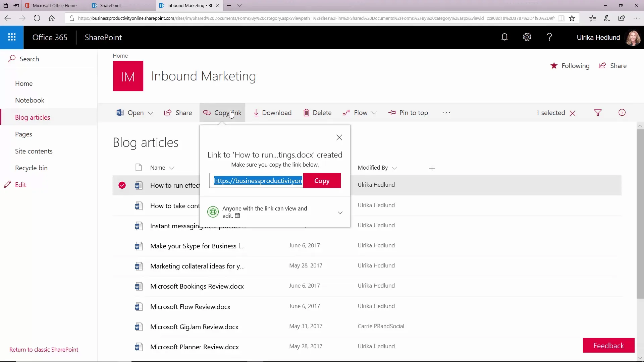
Task: Click the SharePoint link in the header
Action: [x=103, y=38]
